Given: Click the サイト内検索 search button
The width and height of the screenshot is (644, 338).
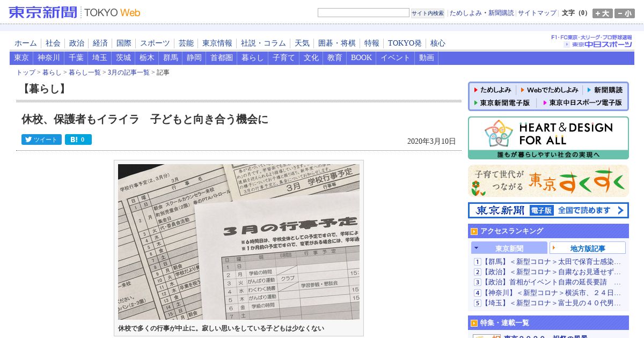Looking at the screenshot, I should point(428,13).
